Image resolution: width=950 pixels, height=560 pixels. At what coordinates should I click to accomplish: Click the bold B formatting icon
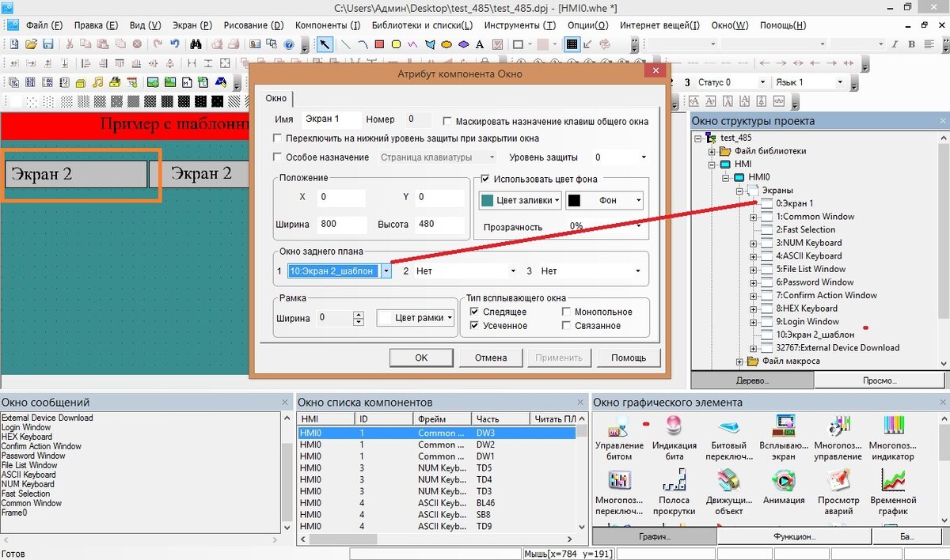click(x=912, y=44)
